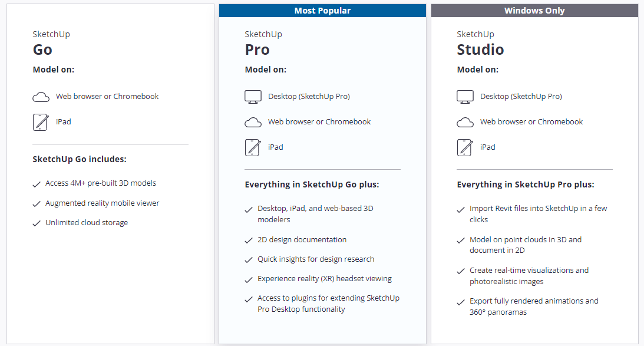Click checkmark beside Unlimited cloud storage
The height and width of the screenshot is (346, 644).
click(x=37, y=223)
